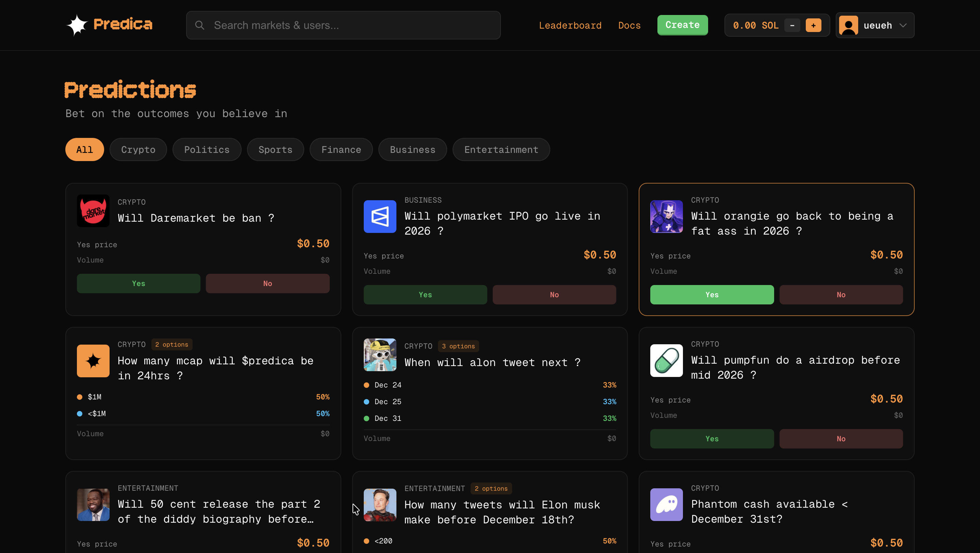The height and width of the screenshot is (553, 980).
Task: Choose the Dec 31 option
Action: click(388, 418)
